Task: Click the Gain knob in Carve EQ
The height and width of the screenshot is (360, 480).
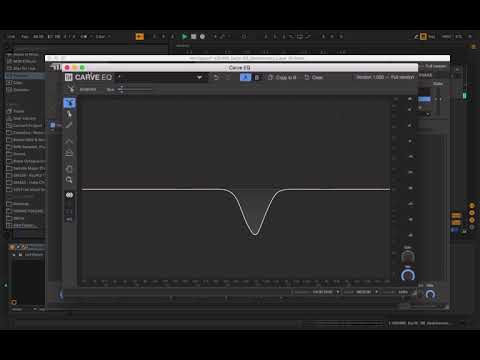Action: coord(408,257)
